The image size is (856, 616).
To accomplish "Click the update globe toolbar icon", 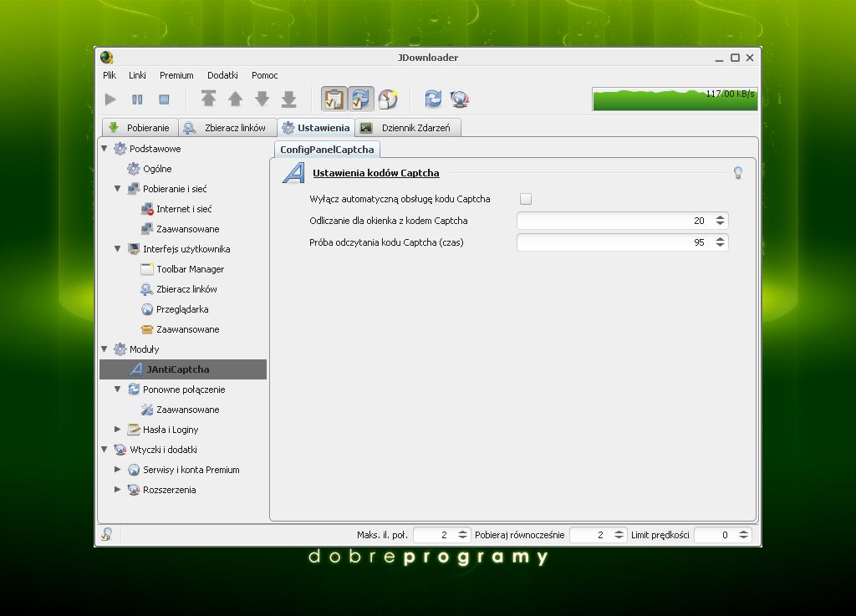I will click(x=460, y=99).
